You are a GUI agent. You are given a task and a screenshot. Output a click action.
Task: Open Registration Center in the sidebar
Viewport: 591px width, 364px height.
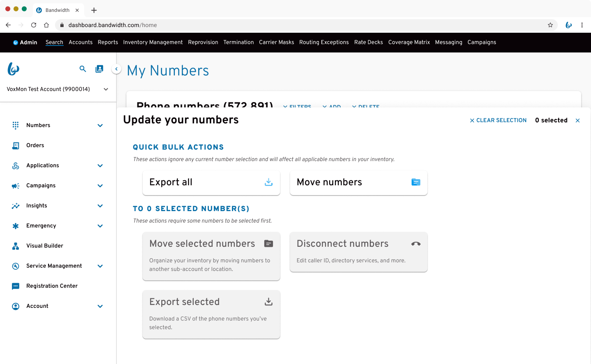52,286
